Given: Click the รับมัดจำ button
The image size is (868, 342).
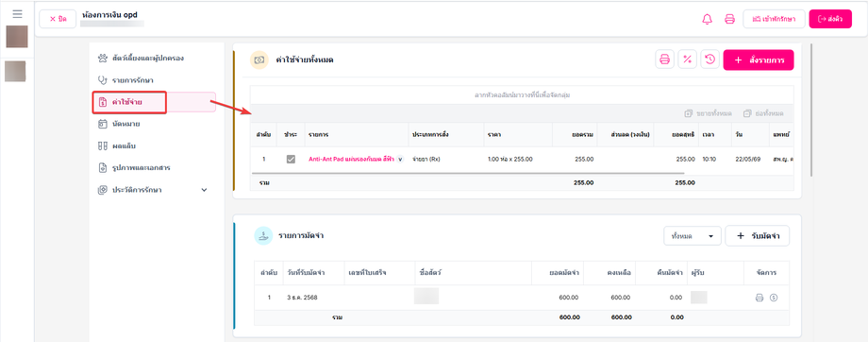Looking at the screenshot, I should [x=758, y=235].
